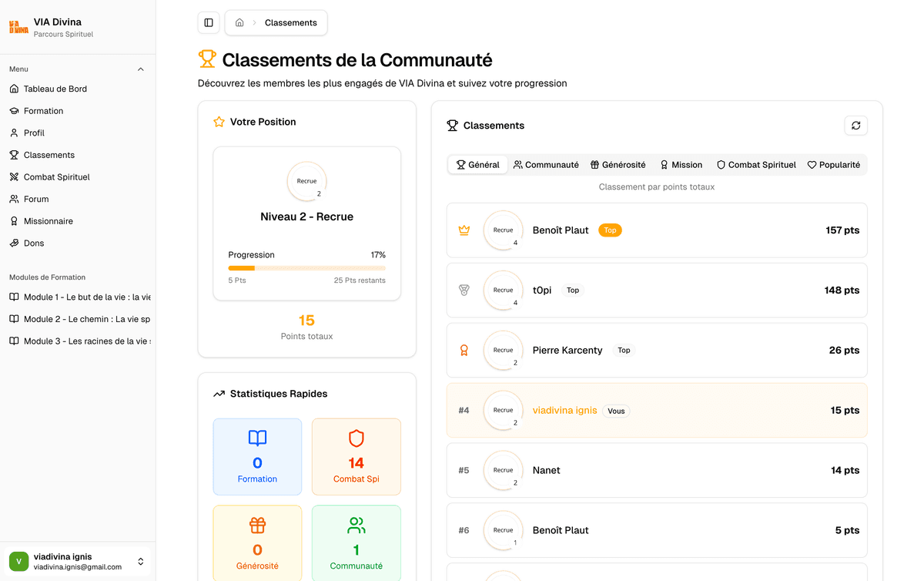Click the large trophy icon in page title
The width and height of the screenshot is (924, 581).
coord(207,59)
